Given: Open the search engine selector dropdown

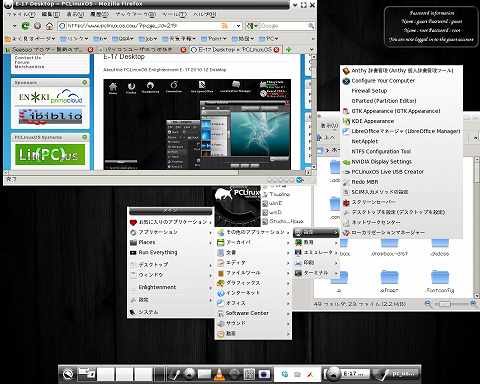Looking at the screenshot, I should 252,26.
